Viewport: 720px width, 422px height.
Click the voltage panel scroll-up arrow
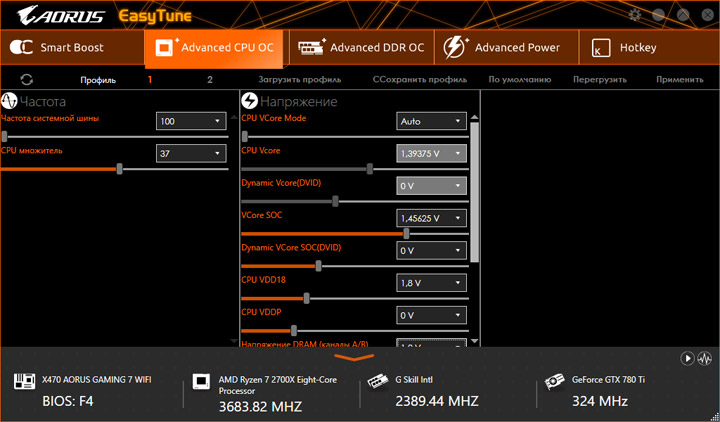point(475,118)
